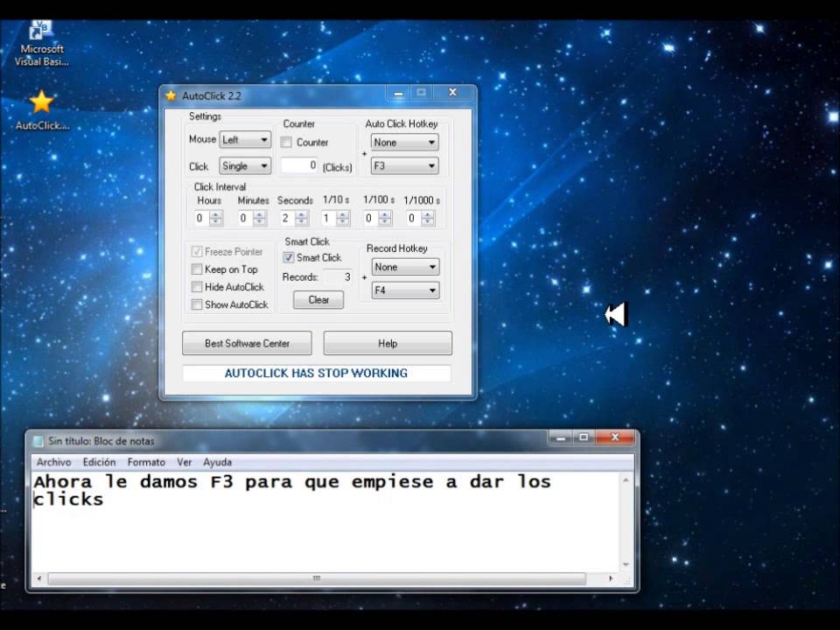Viewport: 840px width, 630px height.
Task: Click the AUTOCLICK HAS STOP WORKING status text
Action: (316, 374)
